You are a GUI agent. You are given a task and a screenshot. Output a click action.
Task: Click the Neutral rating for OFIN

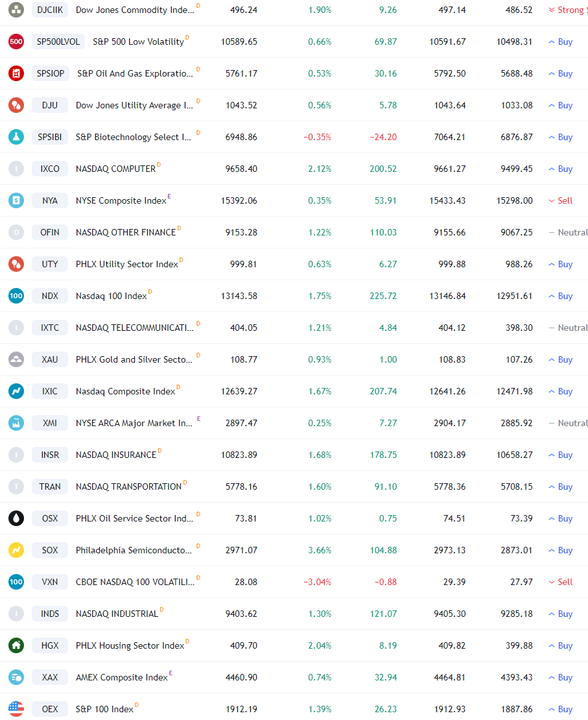click(x=569, y=232)
